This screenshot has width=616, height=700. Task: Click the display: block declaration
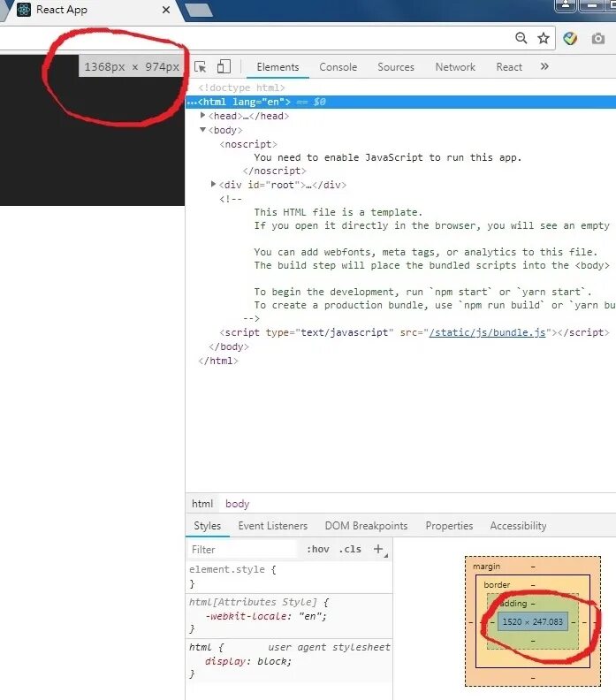pos(248,661)
